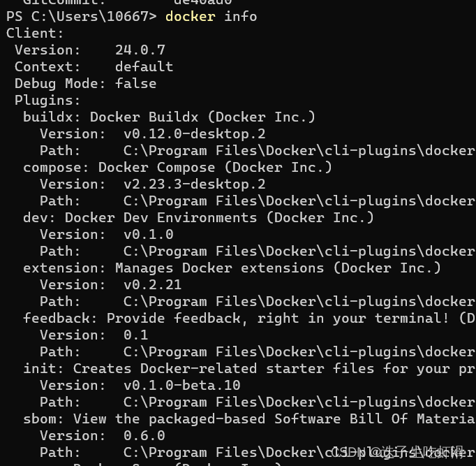The height and width of the screenshot is (466, 476).
Task: Click the compose: Docker Compose plugin line
Action: click(177, 168)
